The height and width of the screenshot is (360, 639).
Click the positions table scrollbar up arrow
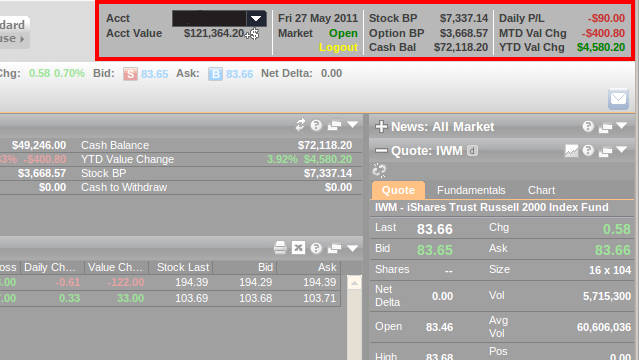tap(355, 283)
